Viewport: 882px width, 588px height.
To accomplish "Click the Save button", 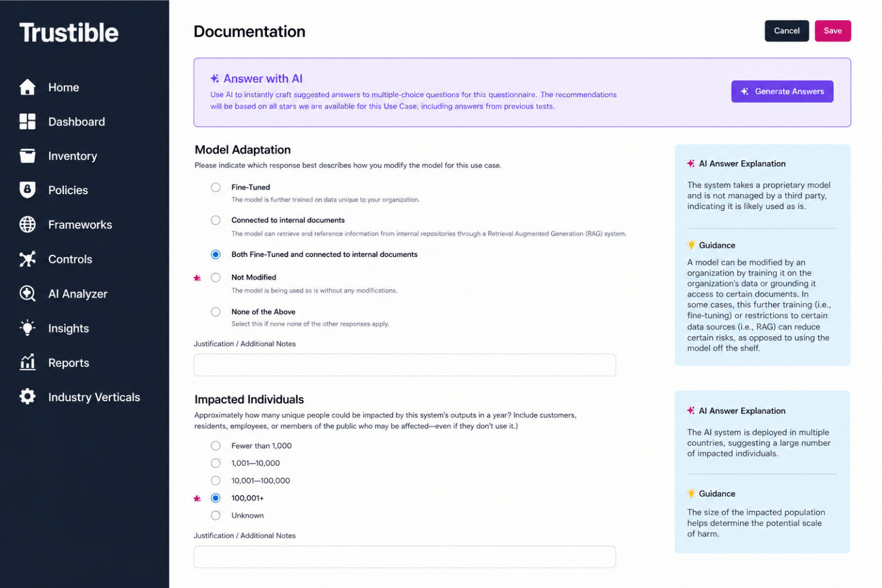I will [x=833, y=31].
